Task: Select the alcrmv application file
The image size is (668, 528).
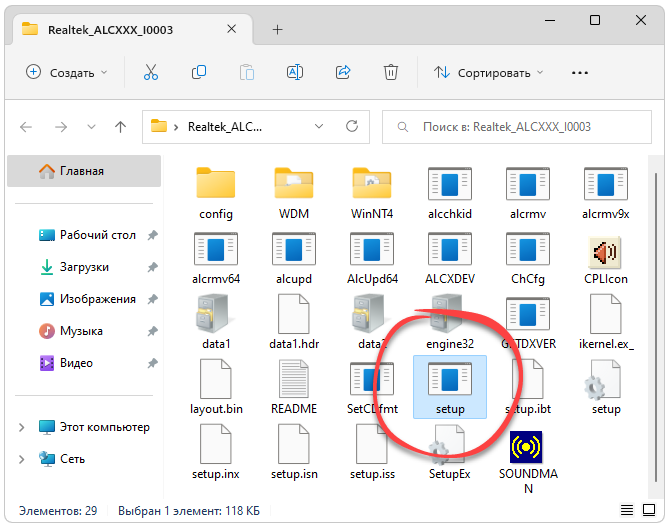Action: click(x=528, y=193)
